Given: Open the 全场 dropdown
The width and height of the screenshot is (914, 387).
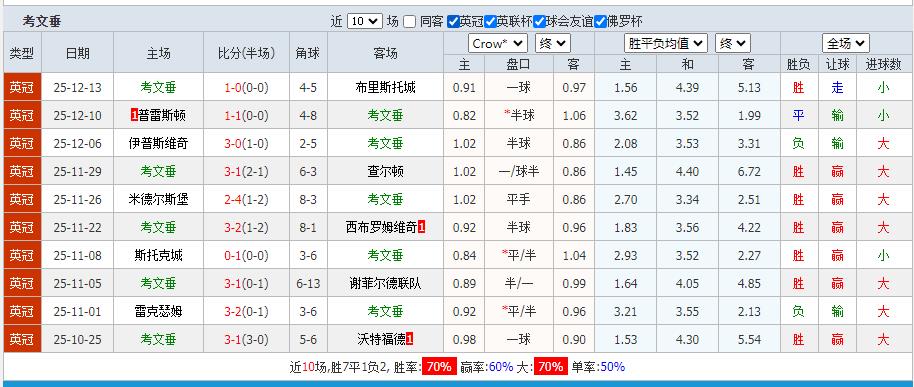Looking at the screenshot, I should [846, 44].
